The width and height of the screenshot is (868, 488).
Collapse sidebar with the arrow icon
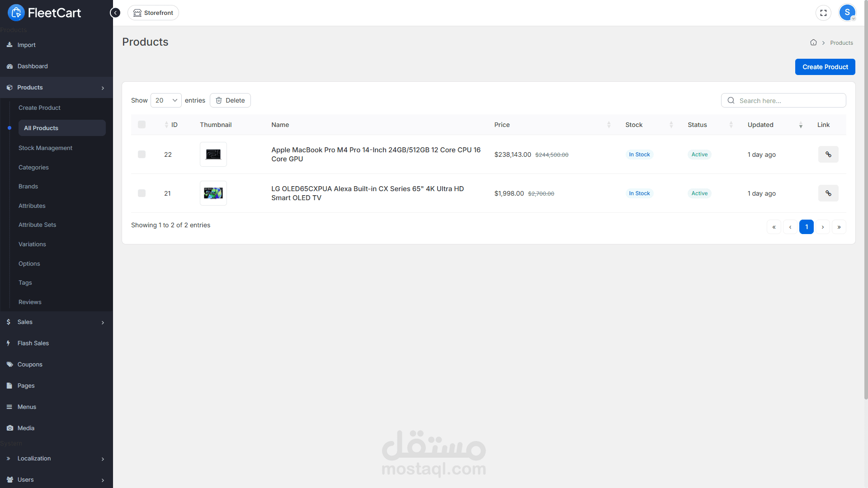(x=115, y=13)
